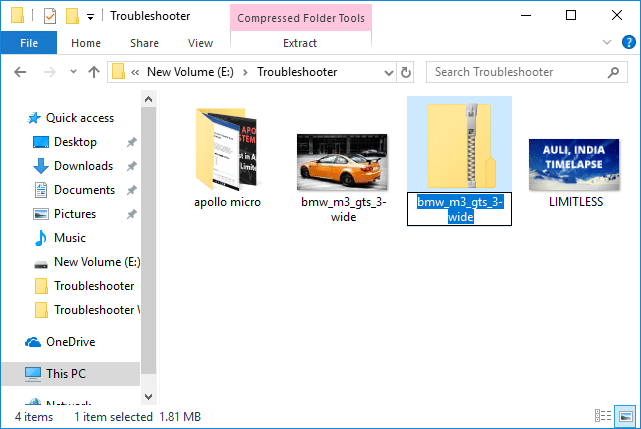Image resolution: width=641 pixels, height=429 pixels.
Task: Select Compressed Folder Tools contextual tab
Action: click(x=301, y=18)
